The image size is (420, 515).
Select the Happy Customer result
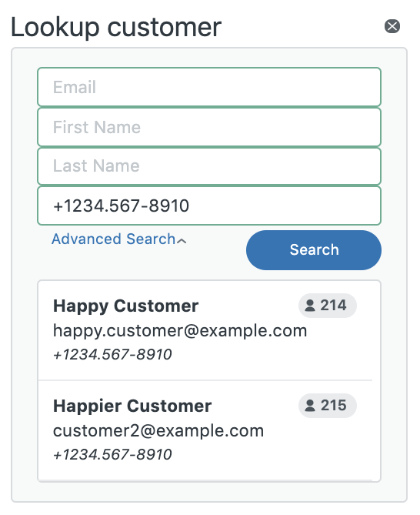pyautogui.click(x=209, y=330)
